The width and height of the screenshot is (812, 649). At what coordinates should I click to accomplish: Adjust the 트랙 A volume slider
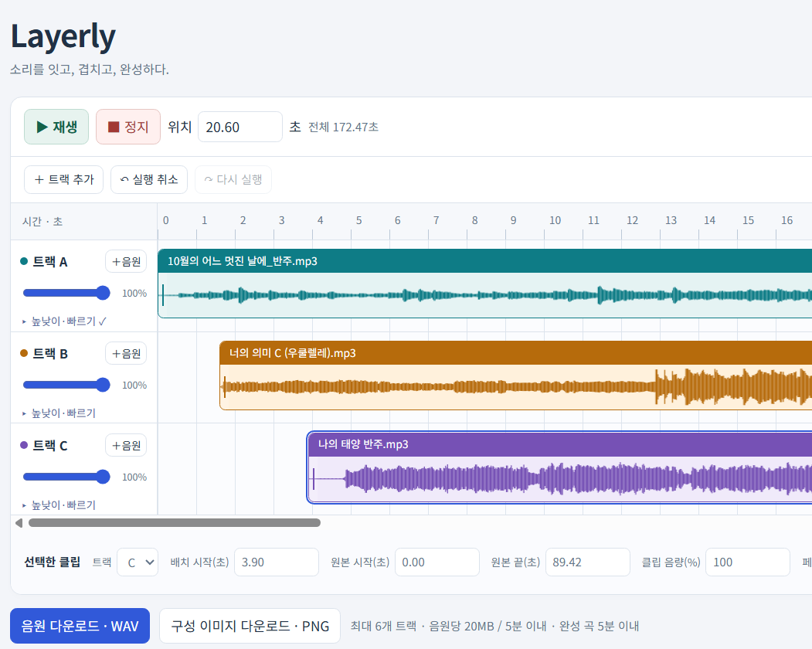pos(66,293)
